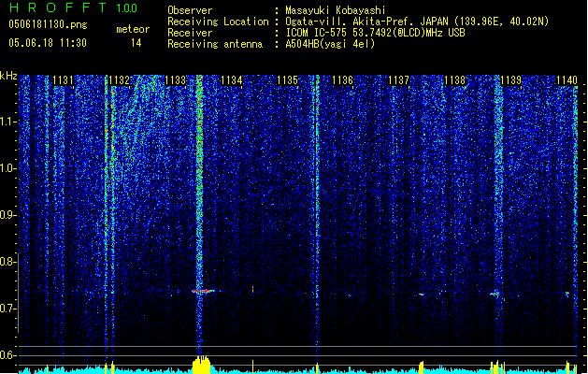This screenshot has width=588, height=374.
Task: Click the 0.7 frequency axis label
Action: (x=7, y=309)
